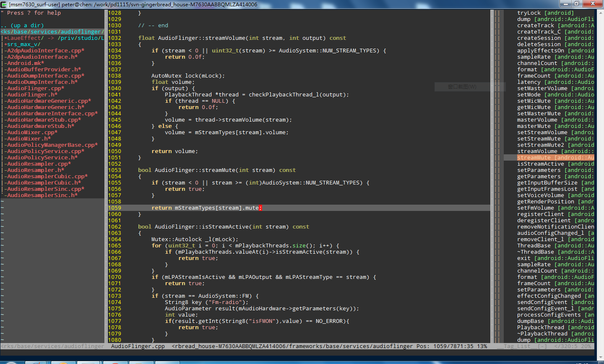Image resolution: width=604 pixels, height=364 pixels.
Task: Select AudioPolicyManagerBase.cpp entry
Action: (x=52, y=145)
